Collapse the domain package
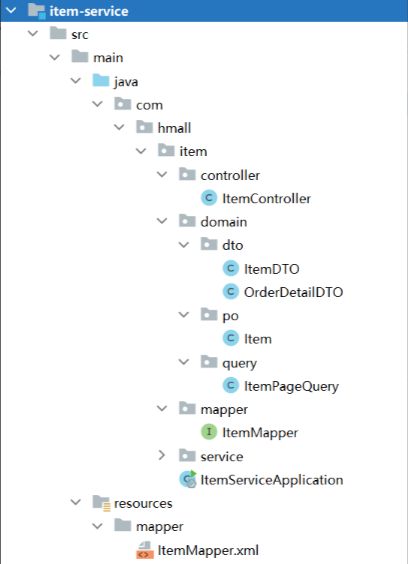The image size is (408, 564). pyautogui.click(x=162, y=221)
